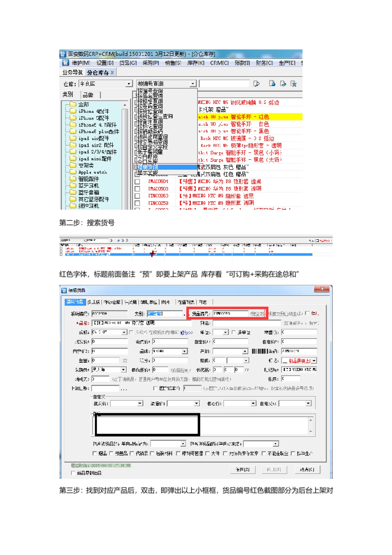Select the yellow highlighted 智能手环 - 红色 row
This screenshot has width=392, height=555.
[250, 117]
